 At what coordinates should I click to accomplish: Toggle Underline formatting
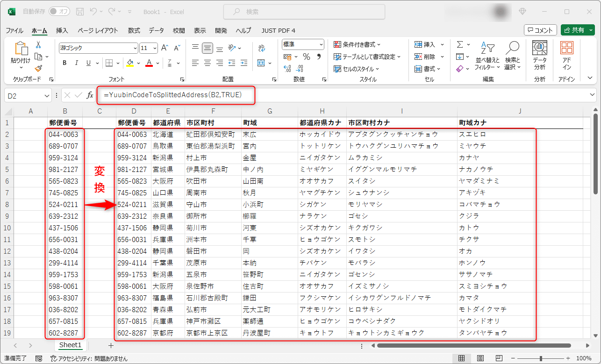click(89, 63)
